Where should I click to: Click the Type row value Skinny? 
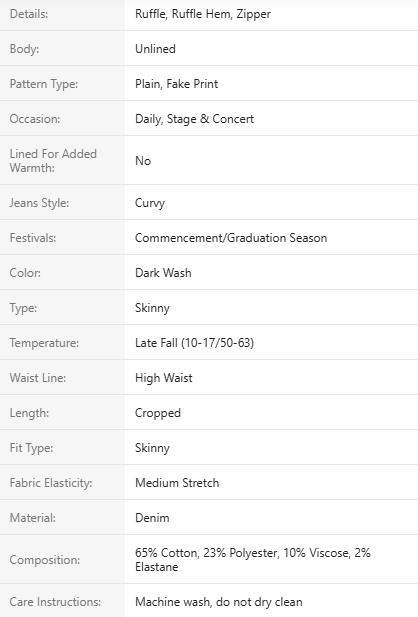152,308
